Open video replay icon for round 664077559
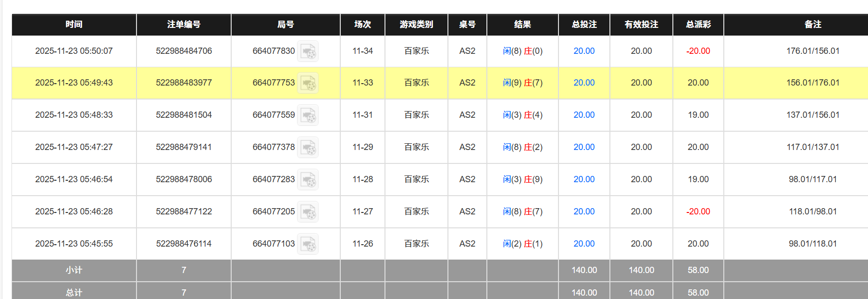The height and width of the screenshot is (299, 868). click(308, 115)
